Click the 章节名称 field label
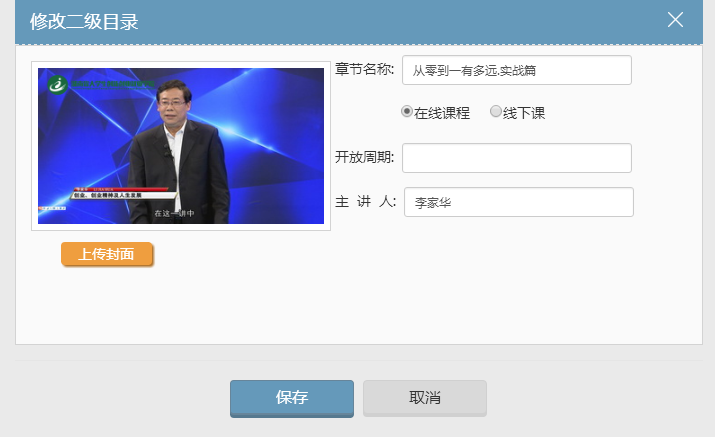This screenshot has height=437, width=715. click(x=364, y=69)
